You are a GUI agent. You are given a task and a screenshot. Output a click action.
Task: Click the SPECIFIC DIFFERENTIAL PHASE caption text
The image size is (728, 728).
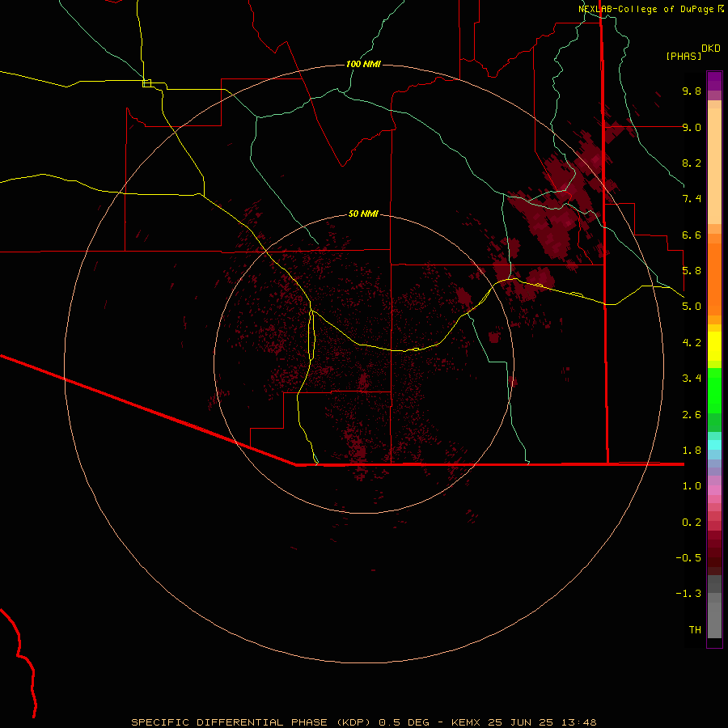click(x=230, y=722)
